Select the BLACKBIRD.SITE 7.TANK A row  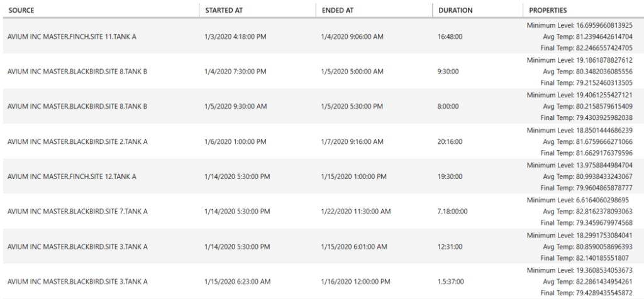click(322, 212)
